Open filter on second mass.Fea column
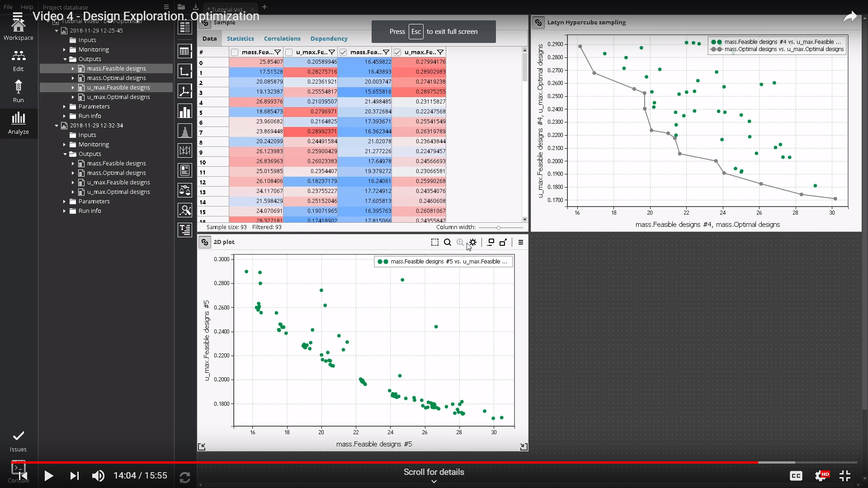Image resolution: width=868 pixels, height=488 pixels. 386,52
